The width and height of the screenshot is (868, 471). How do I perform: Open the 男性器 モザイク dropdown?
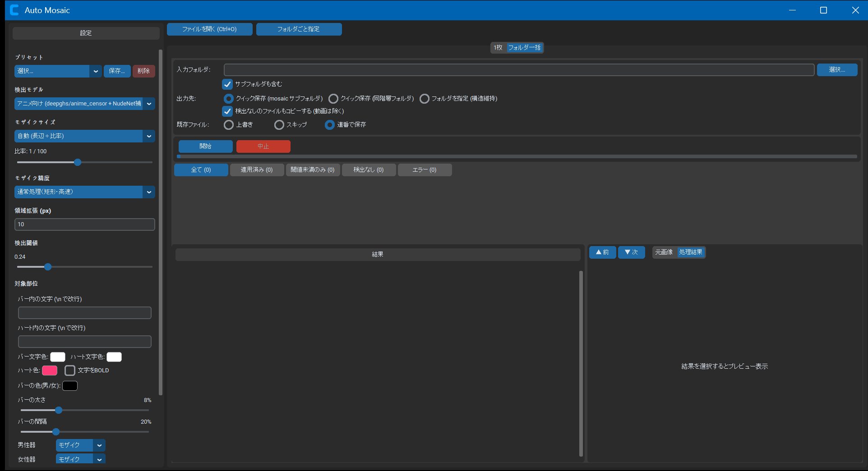point(80,445)
